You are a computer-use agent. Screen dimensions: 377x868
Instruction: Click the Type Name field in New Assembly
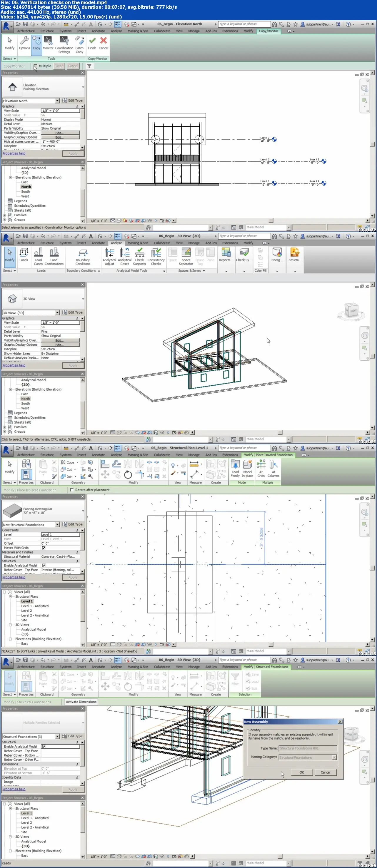[308, 748]
